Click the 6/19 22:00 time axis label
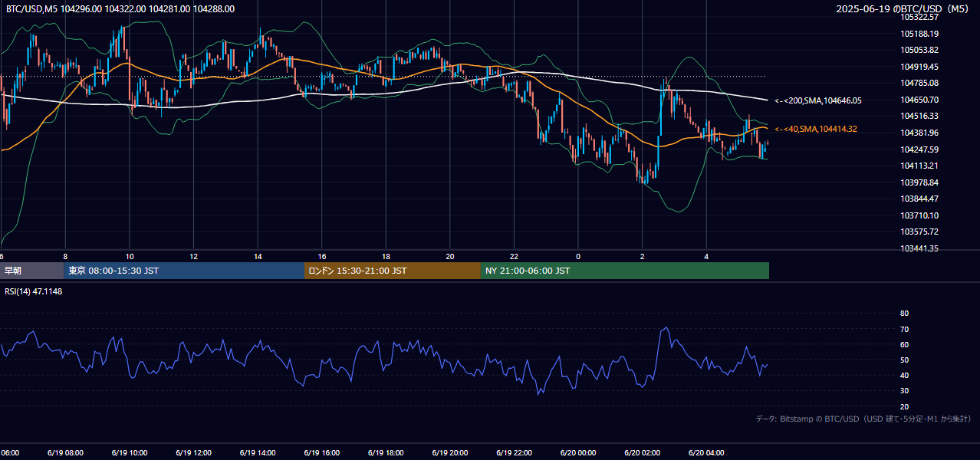 514,453
